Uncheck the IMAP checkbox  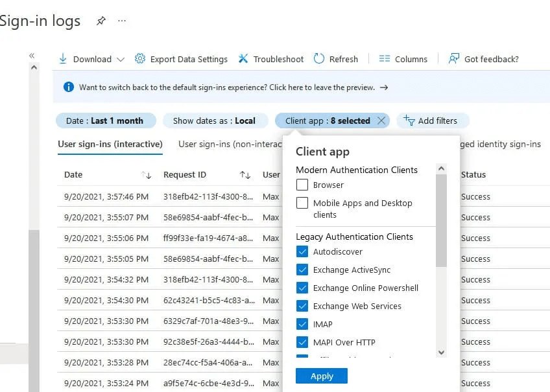click(302, 325)
